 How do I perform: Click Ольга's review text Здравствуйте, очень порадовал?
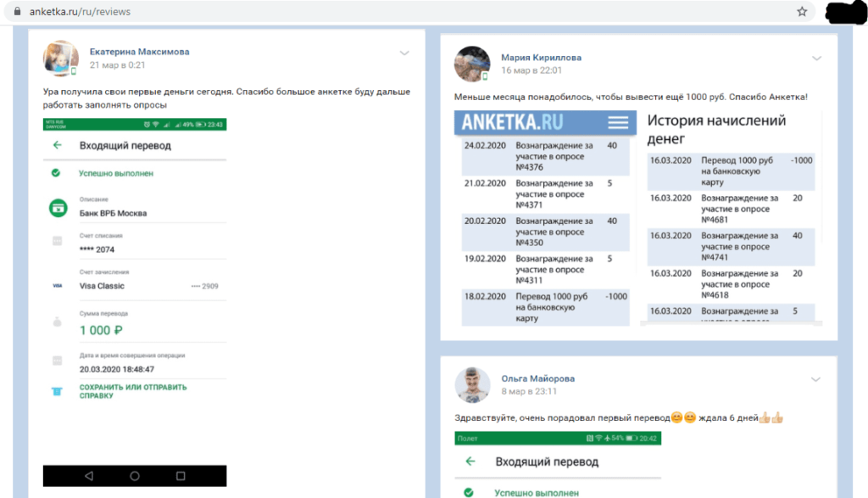[x=619, y=417]
